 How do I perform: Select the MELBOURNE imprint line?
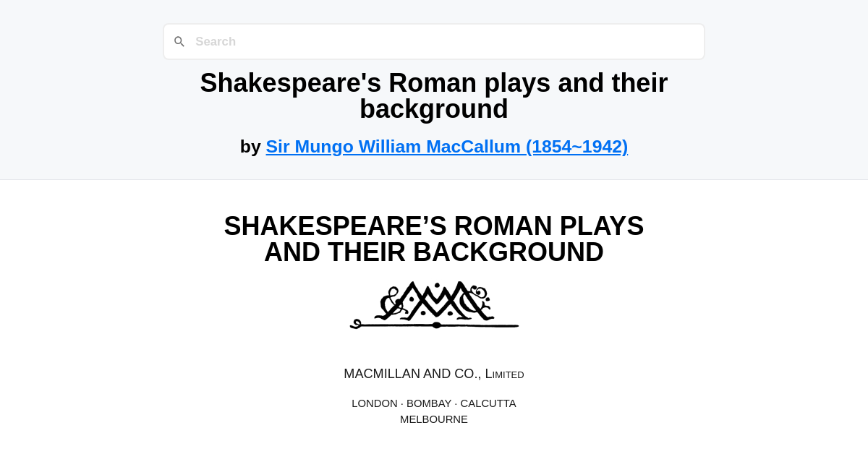tap(434, 419)
